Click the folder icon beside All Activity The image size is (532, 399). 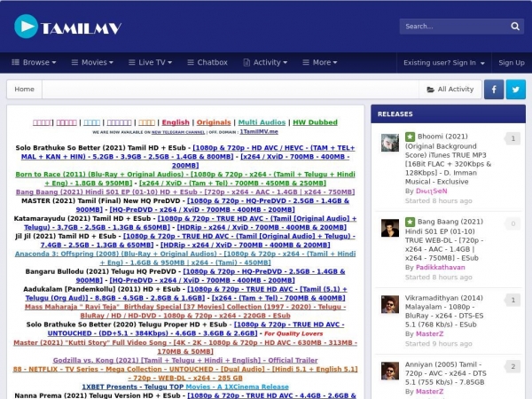(x=430, y=90)
